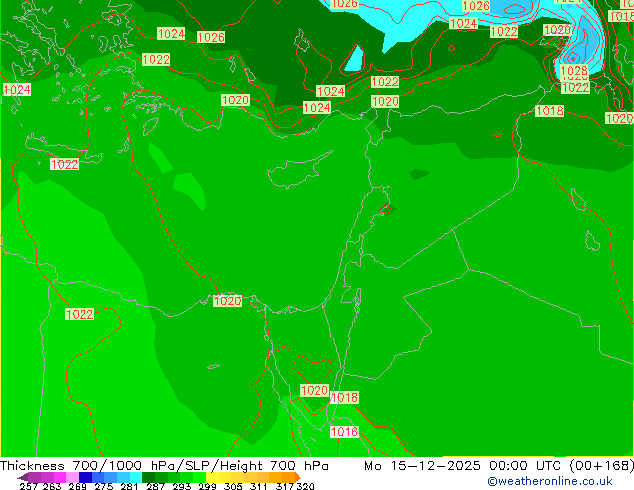Click the purple arrow start of the color scale
Viewport: 634px width, 490px height.
[23, 477]
